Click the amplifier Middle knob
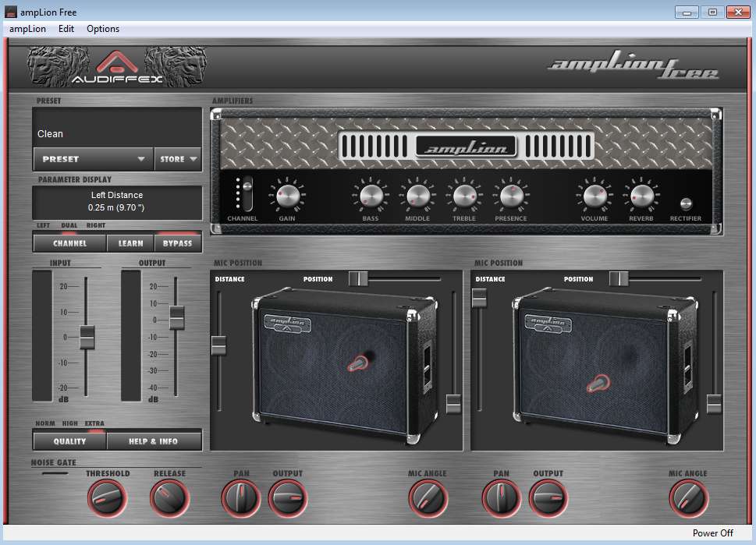Viewport: 756px width, 545px height. pos(417,196)
